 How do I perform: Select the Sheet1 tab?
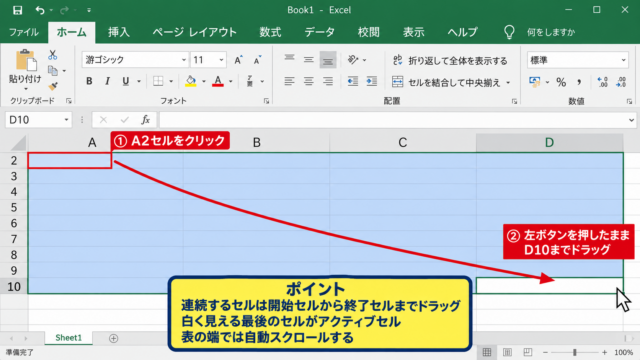[x=69, y=338]
